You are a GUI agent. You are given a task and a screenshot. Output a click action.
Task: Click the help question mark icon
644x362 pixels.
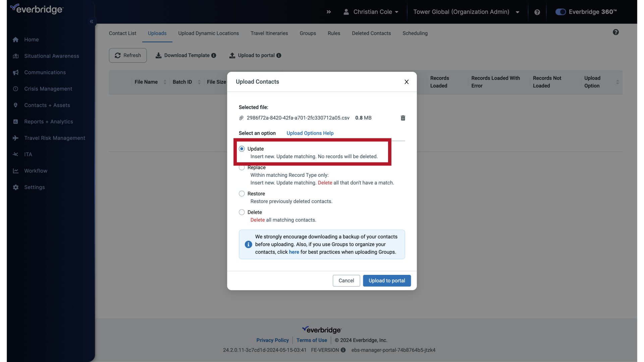pyautogui.click(x=537, y=12)
